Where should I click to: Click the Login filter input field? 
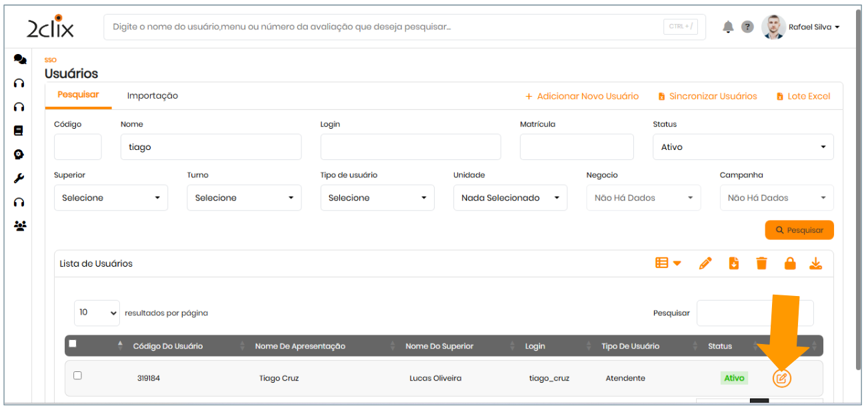pos(410,147)
